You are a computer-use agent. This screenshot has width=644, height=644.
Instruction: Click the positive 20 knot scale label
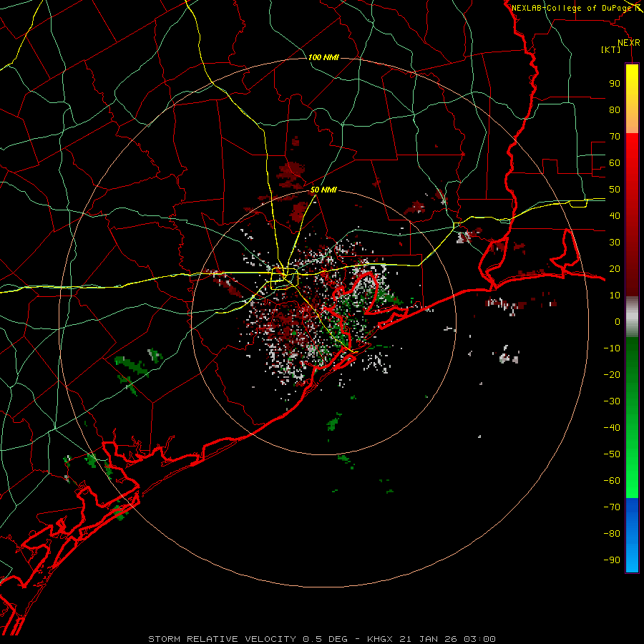click(615, 269)
